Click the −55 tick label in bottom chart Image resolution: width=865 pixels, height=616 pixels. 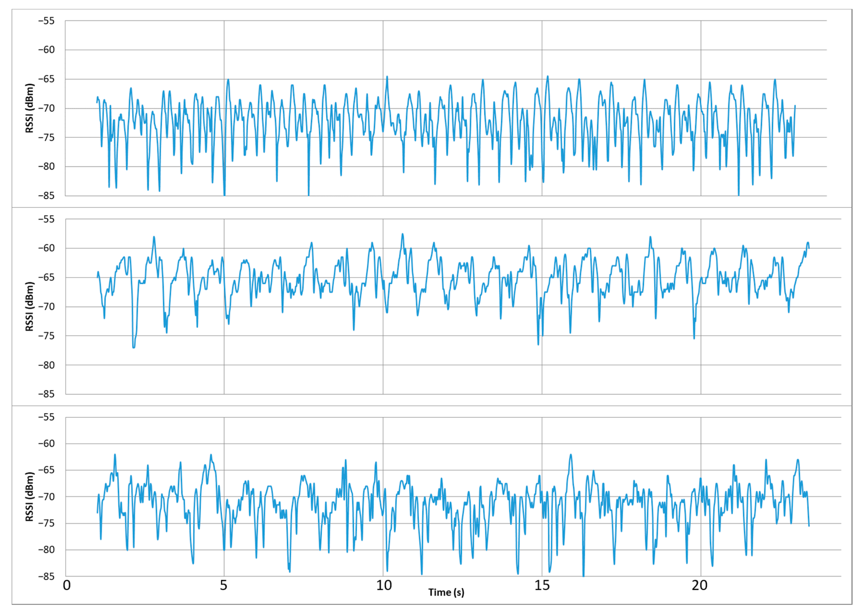pos(46,417)
